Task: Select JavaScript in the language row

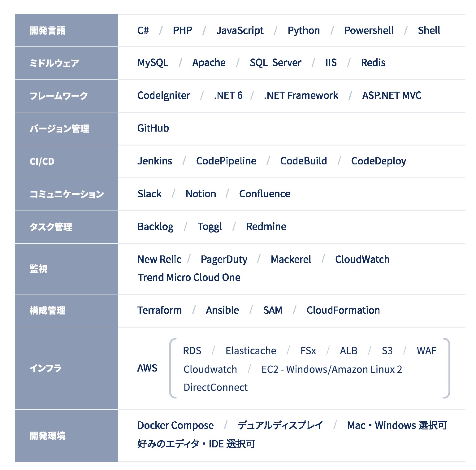Action: (240, 31)
